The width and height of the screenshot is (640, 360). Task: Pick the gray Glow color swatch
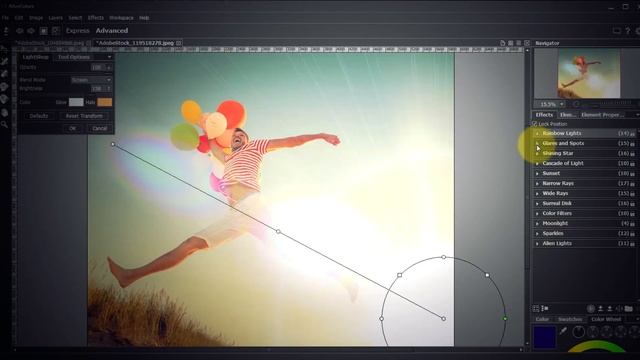tap(76, 102)
